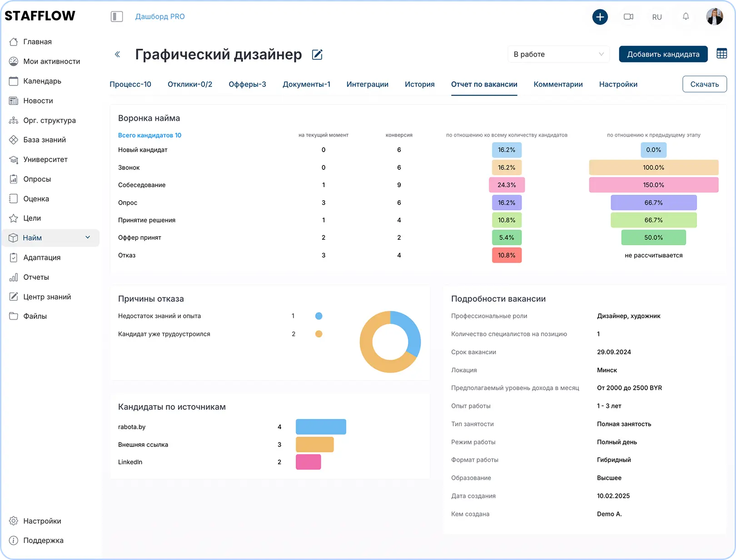Image resolution: width=736 pixels, height=560 pixels.
Task: Switch to the Офферы-3 tab
Action: point(247,84)
